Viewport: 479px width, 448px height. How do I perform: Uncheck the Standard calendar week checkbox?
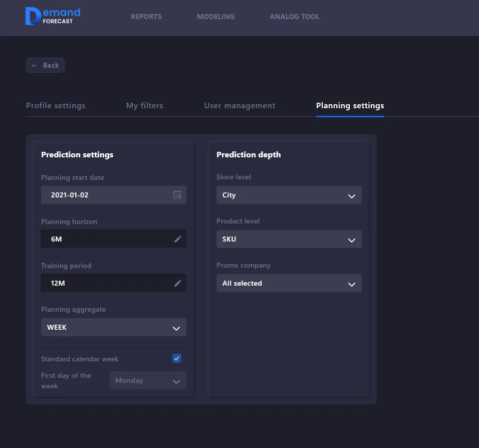click(x=176, y=358)
